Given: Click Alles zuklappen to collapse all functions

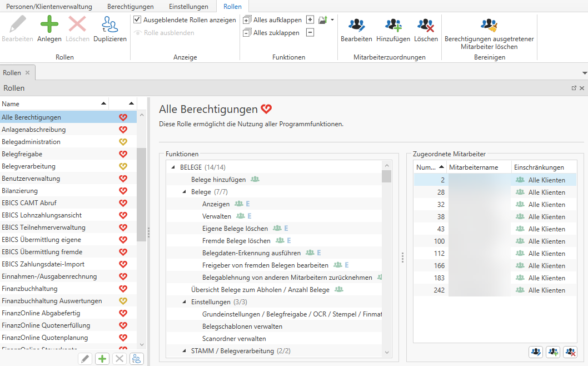Looking at the screenshot, I should [271, 32].
